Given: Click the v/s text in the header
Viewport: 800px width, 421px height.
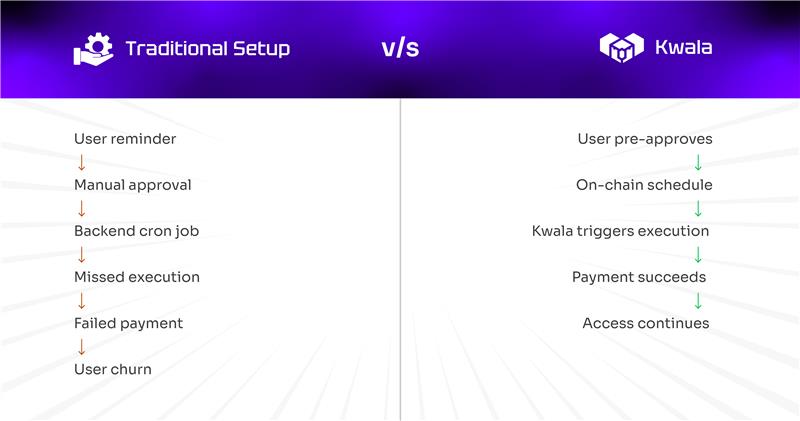Looking at the screenshot, I should [400, 48].
